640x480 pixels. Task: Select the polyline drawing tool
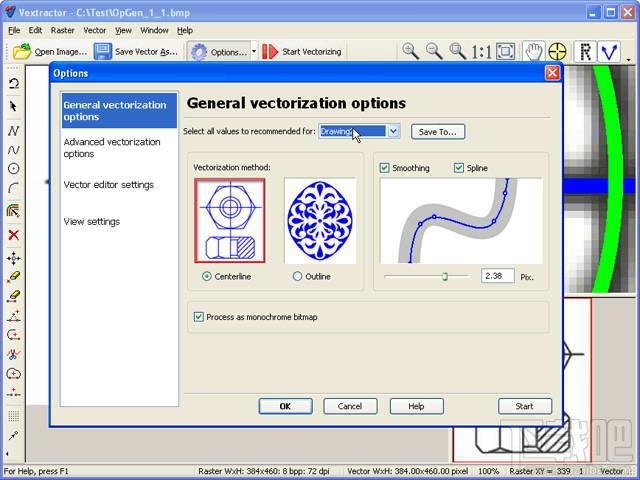13,131
